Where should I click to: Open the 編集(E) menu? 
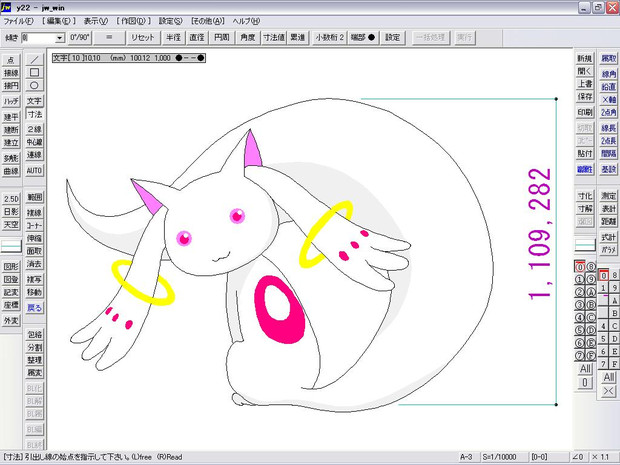(59, 21)
